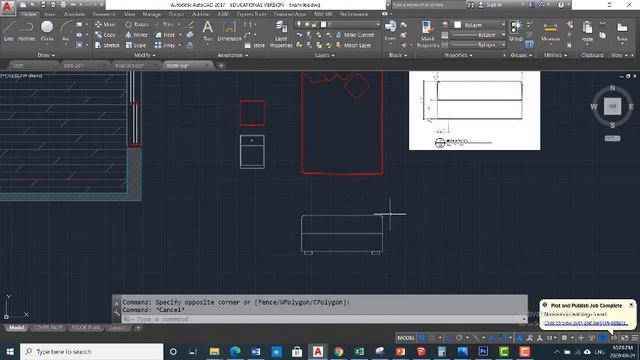
Task: Click the Windows Start button
Action: tap(10, 351)
